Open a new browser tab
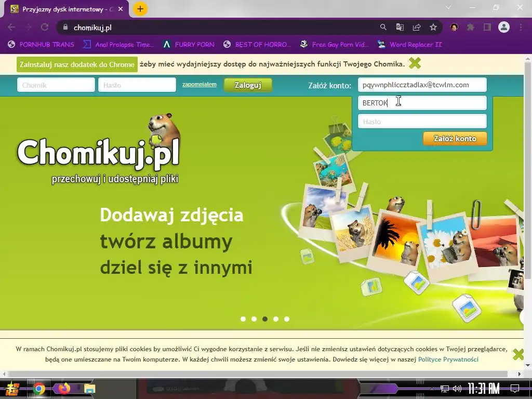Viewport: 532px width, 399px height. click(140, 9)
